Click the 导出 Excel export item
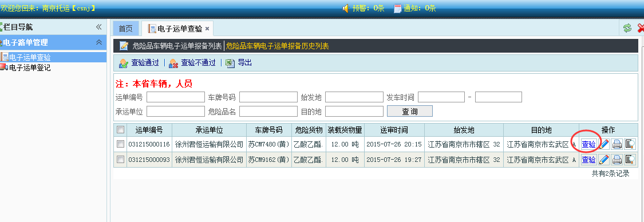 (239, 63)
